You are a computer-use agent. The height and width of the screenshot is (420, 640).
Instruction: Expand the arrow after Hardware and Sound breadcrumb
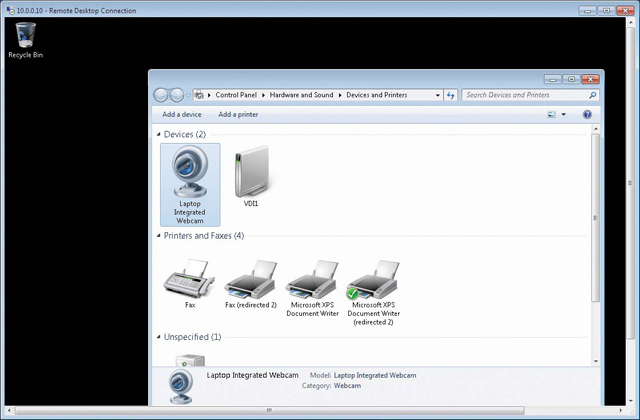click(340, 95)
